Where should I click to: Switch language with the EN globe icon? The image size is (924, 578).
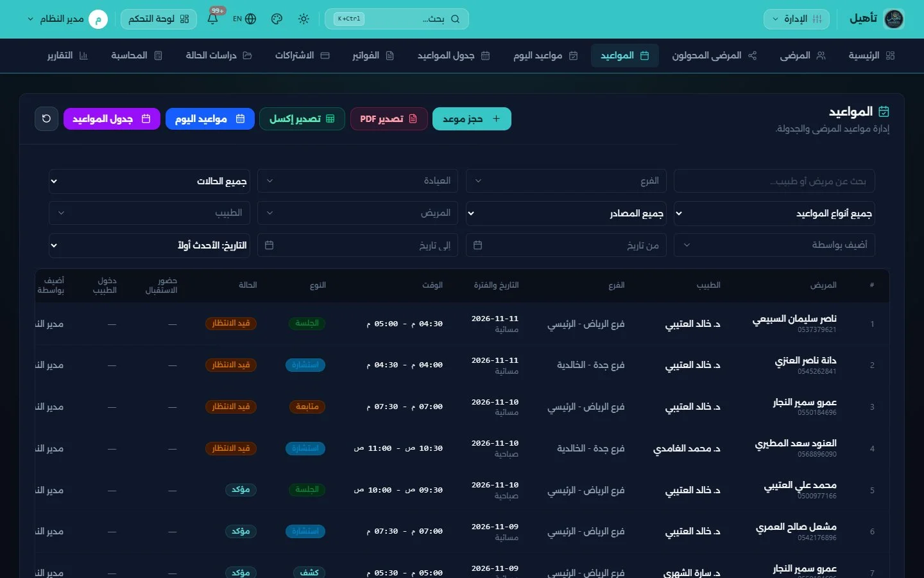(245, 19)
